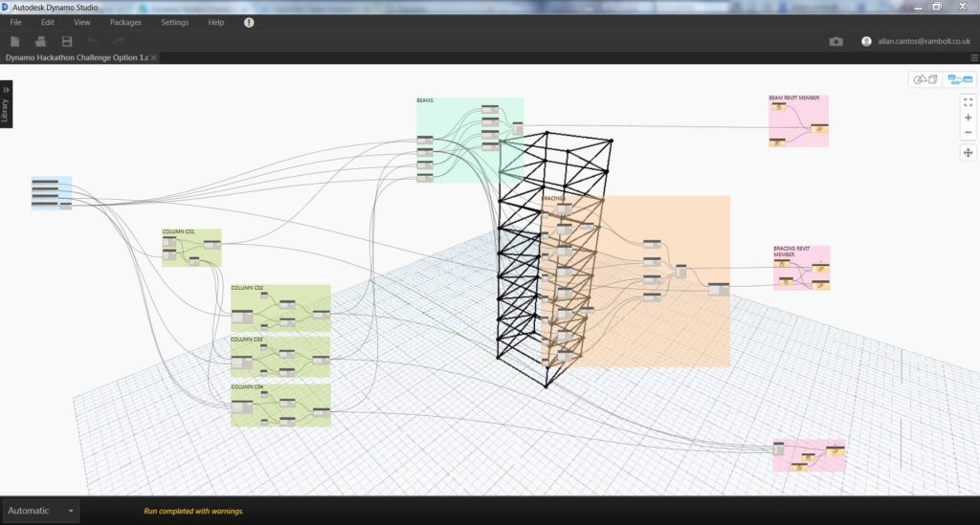Open the Packages menu
Image resolution: width=980 pixels, height=525 pixels.
(125, 23)
